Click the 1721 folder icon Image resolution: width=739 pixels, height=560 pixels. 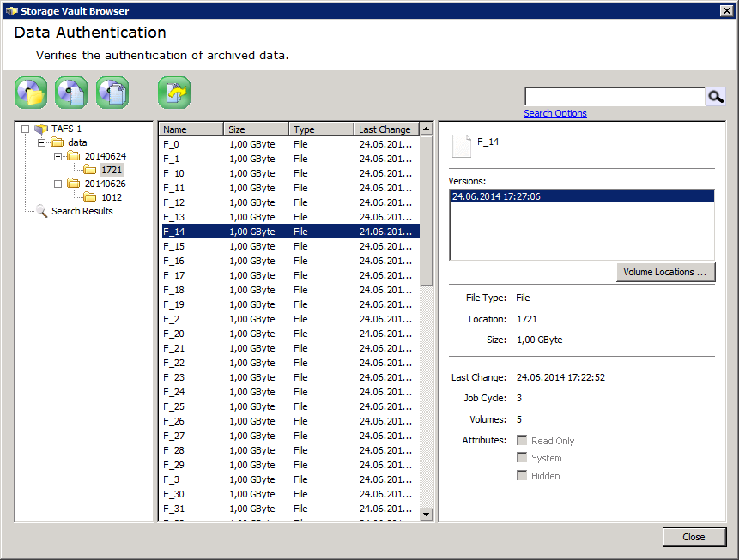tap(90, 170)
